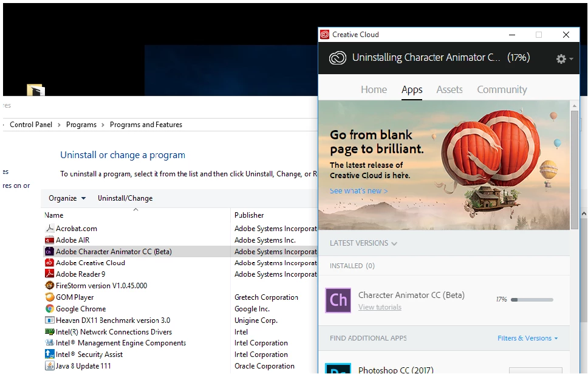Select the FireStorm program icon
Viewport: 588px width, 374px height.
[x=49, y=285]
